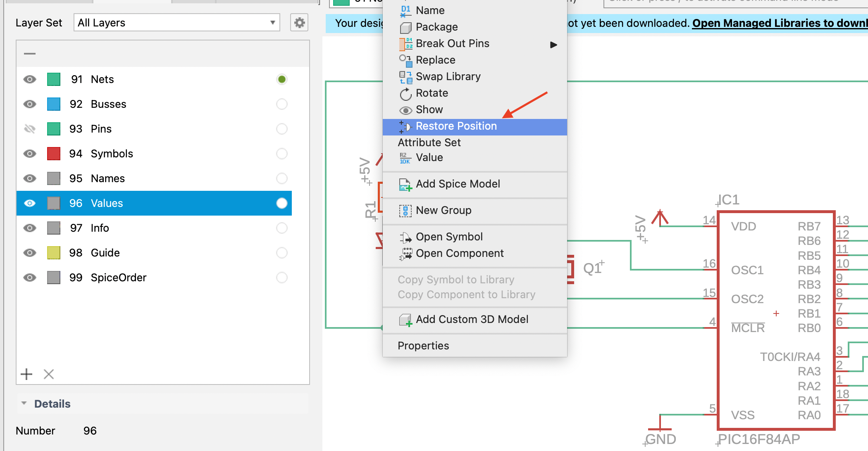Click the collapse dash above layer list
868x451 pixels.
point(30,54)
